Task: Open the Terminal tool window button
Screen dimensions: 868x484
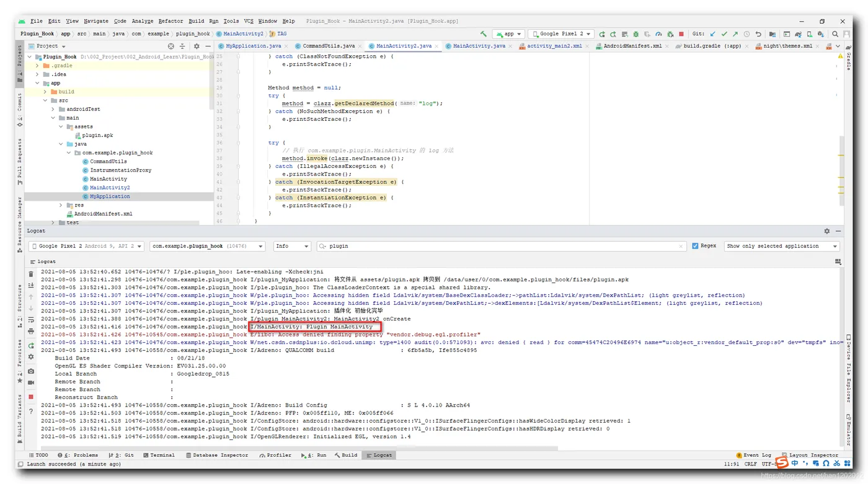Action: pos(159,455)
